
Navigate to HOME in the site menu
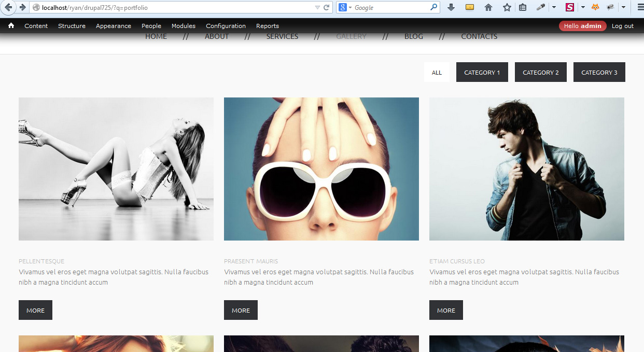(x=156, y=36)
